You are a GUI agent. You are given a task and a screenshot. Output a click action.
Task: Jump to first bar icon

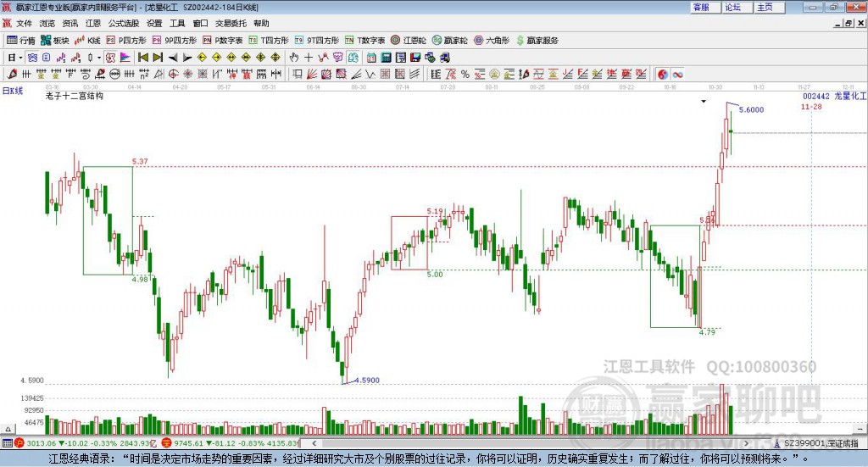pyautogui.click(x=142, y=58)
